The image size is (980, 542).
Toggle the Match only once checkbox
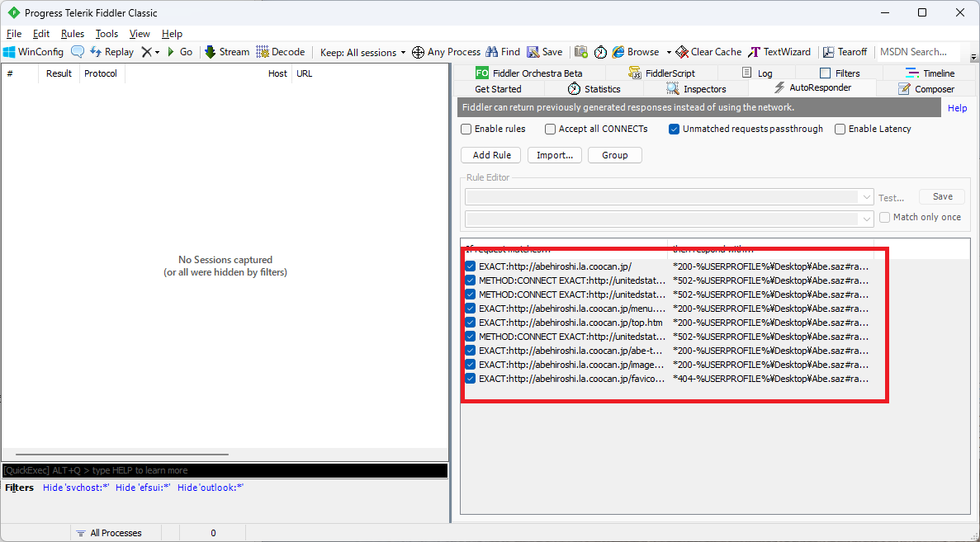pyautogui.click(x=884, y=217)
